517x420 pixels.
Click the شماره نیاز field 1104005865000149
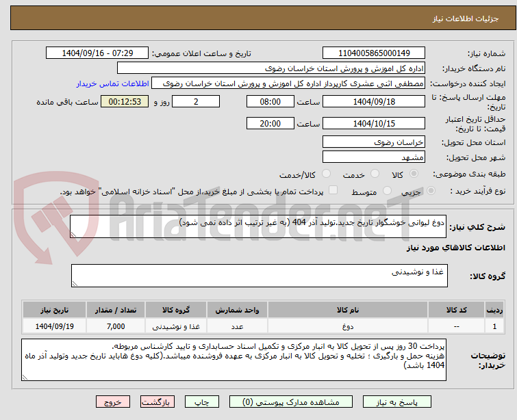pos(374,53)
